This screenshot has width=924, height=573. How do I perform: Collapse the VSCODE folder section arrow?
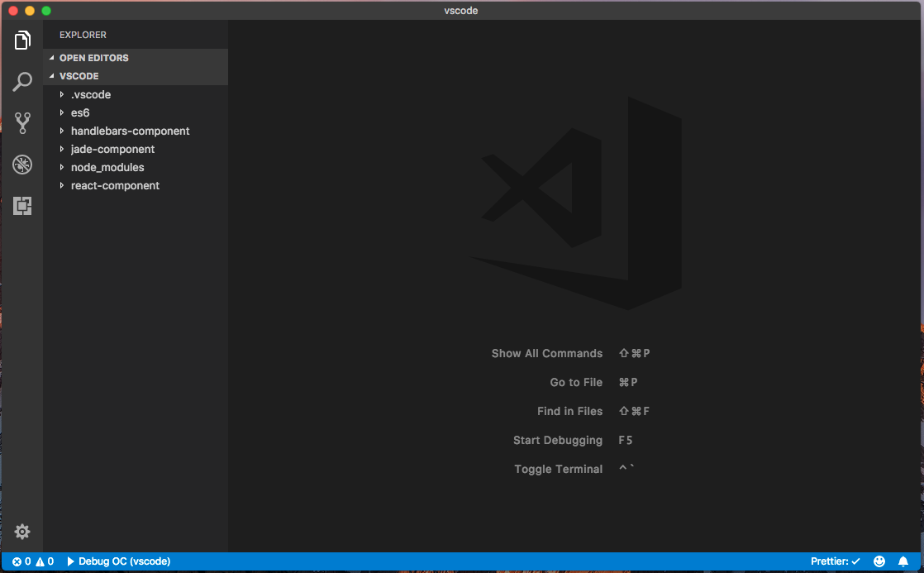(52, 76)
